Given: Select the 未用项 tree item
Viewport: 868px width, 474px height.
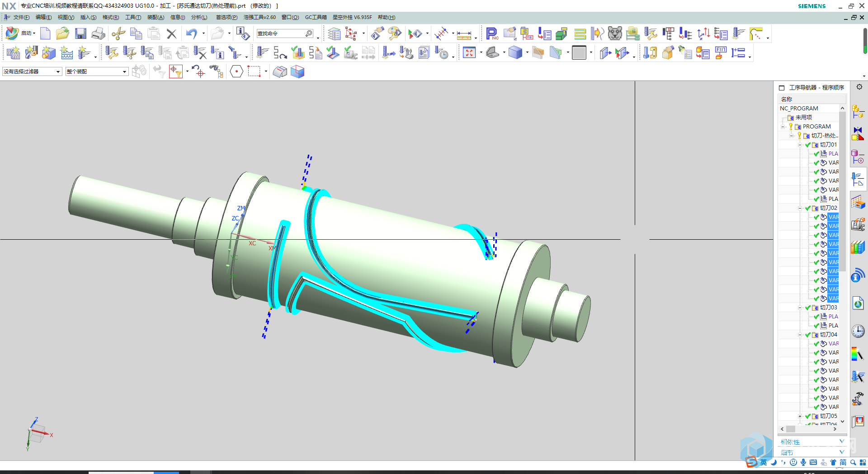Looking at the screenshot, I should (x=803, y=118).
